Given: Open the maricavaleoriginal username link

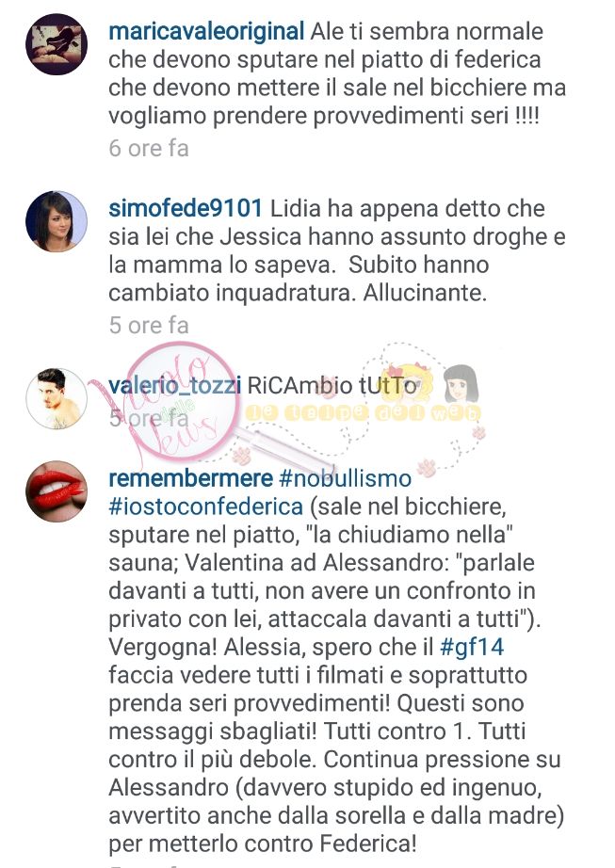Looking at the screenshot, I should (206, 32).
